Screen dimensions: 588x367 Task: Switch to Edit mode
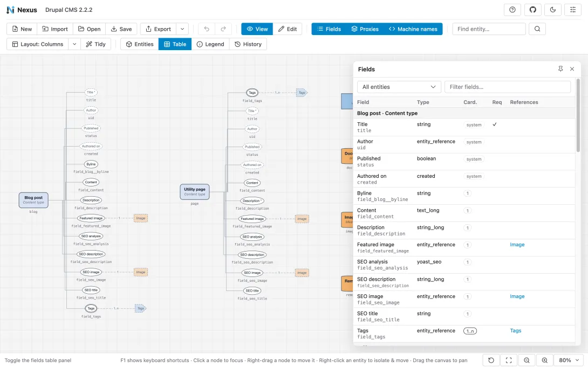click(287, 29)
